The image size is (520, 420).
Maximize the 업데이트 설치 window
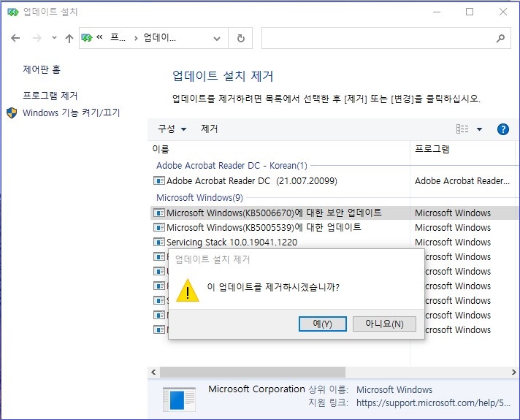470,12
